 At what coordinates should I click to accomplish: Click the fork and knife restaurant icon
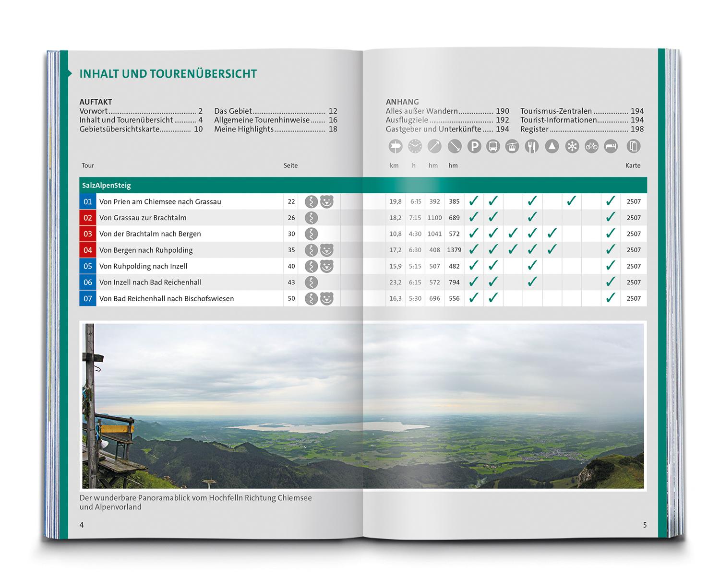[532, 146]
